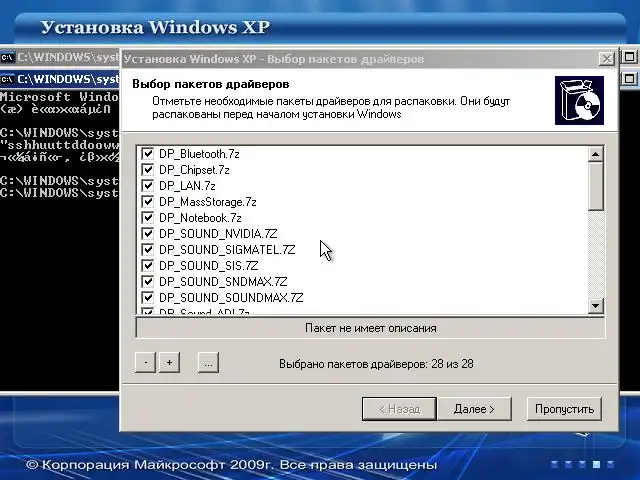640x480 pixels.
Task: Select the DP_SOUND_SNDMAX.7Z entry text
Action: [x=223, y=282]
